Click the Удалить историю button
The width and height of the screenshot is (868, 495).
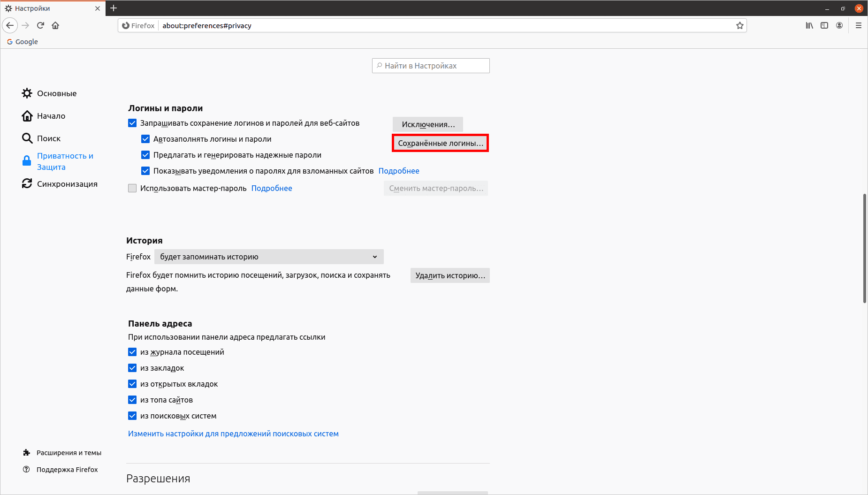(x=450, y=275)
